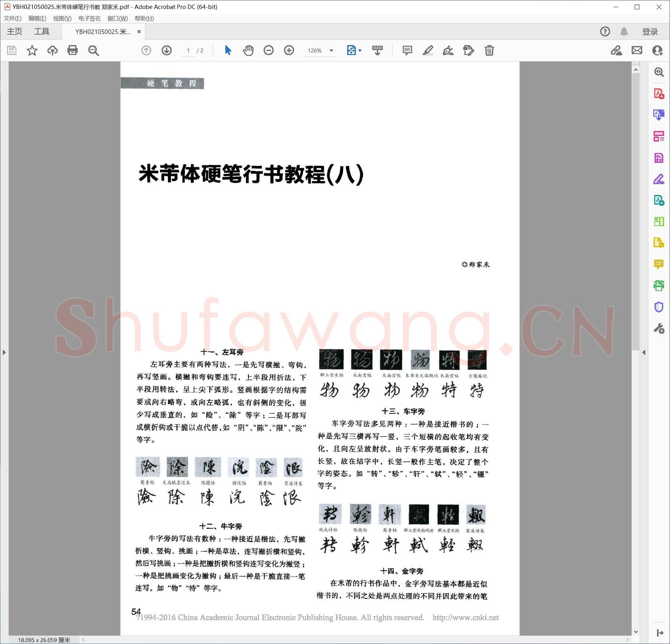Viewport: 670px width, 644px height.
Task: Open the Organize Pages tool in sidebar
Action: coord(659,136)
